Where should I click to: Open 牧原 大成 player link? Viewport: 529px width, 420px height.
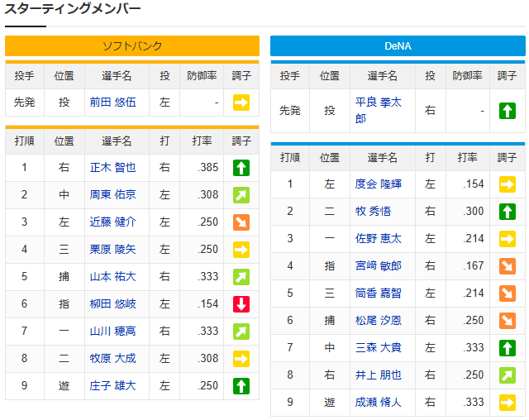coord(112,359)
